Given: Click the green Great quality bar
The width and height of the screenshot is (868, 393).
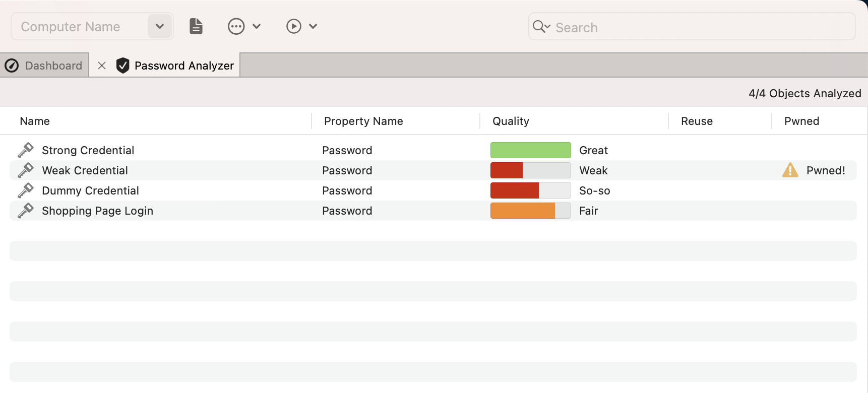Looking at the screenshot, I should click(x=530, y=150).
